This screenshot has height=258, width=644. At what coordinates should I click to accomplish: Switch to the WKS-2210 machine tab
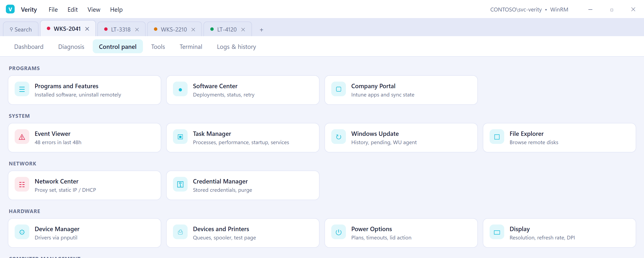click(x=174, y=29)
